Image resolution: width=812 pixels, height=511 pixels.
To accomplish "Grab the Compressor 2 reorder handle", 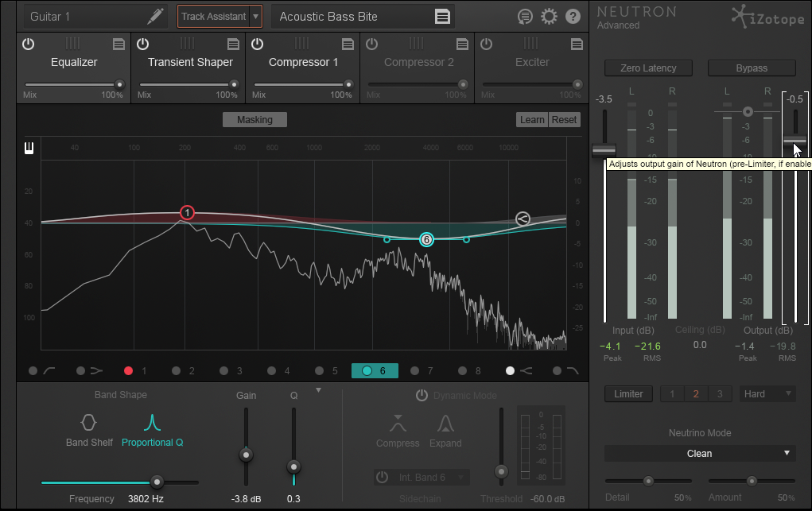I will (417, 44).
